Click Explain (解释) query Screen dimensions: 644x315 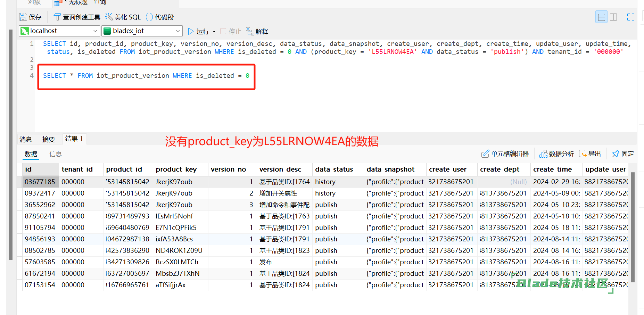pyautogui.click(x=257, y=31)
